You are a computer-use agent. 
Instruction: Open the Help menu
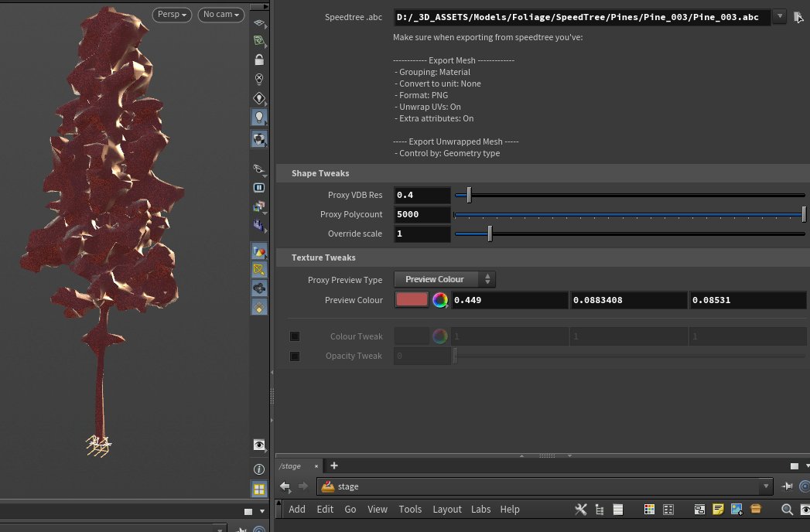[x=510, y=510]
